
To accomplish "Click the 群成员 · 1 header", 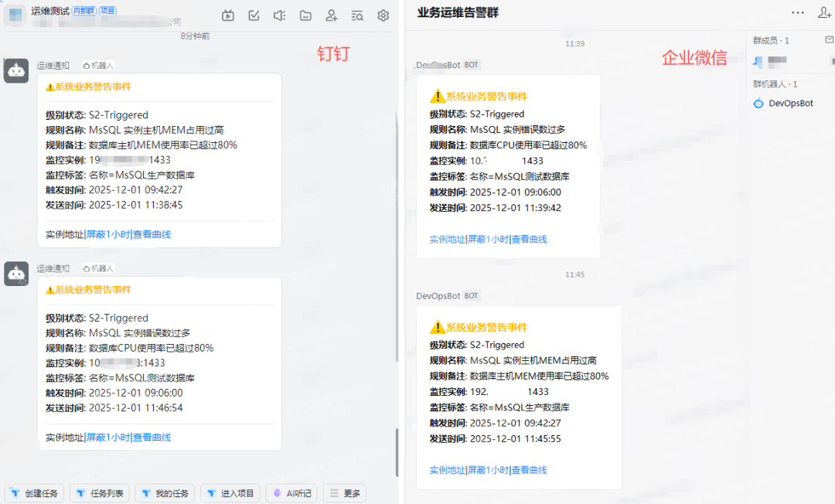I will point(771,40).
